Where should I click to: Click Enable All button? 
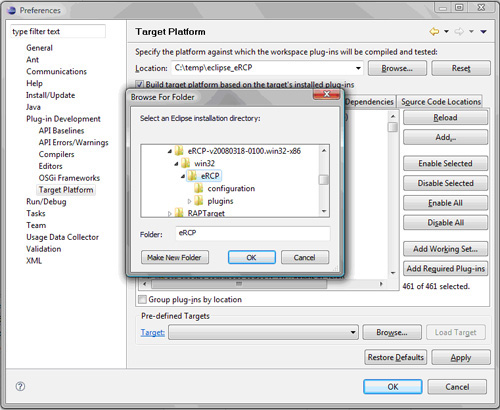(445, 203)
